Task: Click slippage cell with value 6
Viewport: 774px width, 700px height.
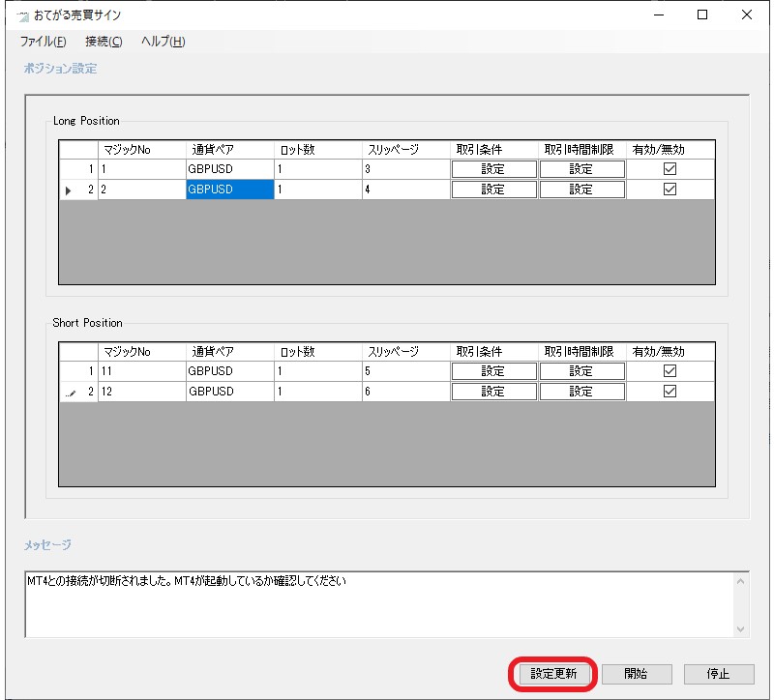Action: 406,392
